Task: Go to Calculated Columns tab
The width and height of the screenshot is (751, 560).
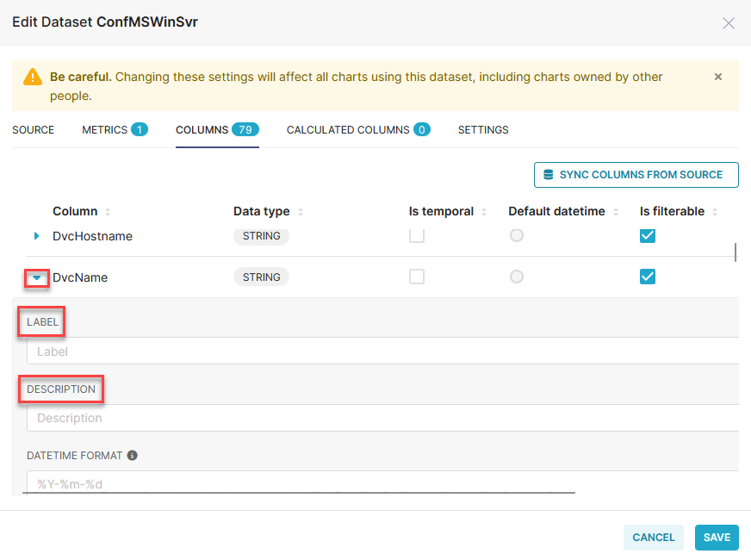Action: [x=358, y=130]
